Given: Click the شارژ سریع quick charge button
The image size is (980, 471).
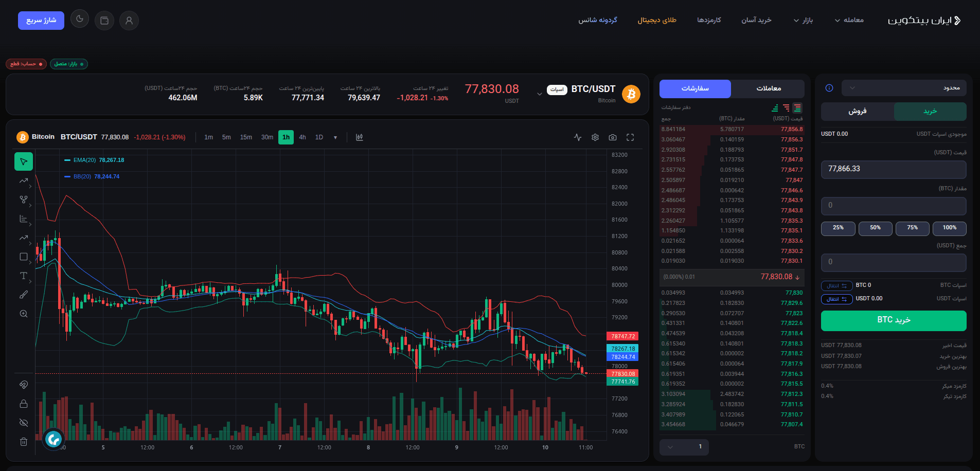Looking at the screenshot, I should pyautogui.click(x=41, y=20).
